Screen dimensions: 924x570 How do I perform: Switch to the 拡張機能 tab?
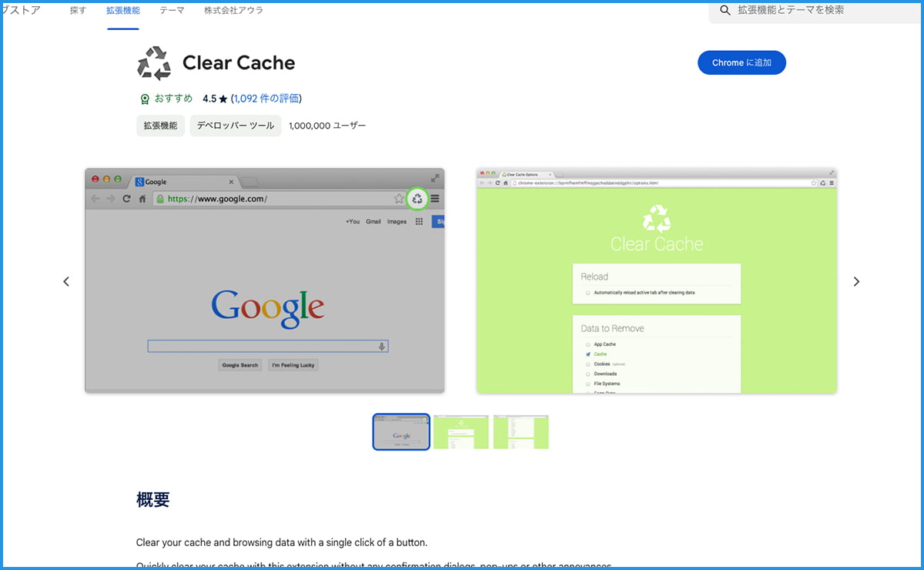[123, 11]
